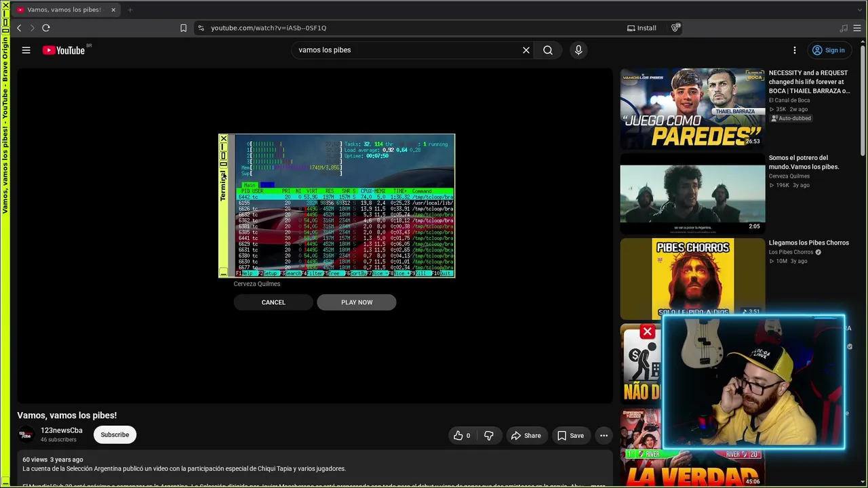Open the YouTube guide hamburger menu
Screen dimensions: 868x488
tap(26, 50)
